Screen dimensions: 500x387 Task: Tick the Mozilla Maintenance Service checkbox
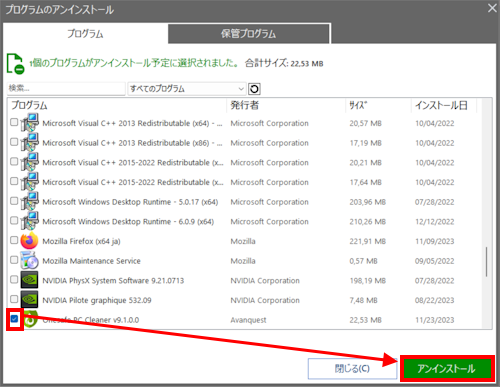pyautogui.click(x=14, y=260)
